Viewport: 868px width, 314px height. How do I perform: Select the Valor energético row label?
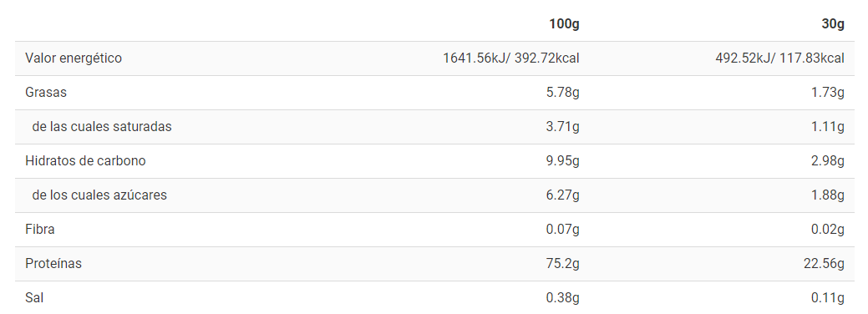(74, 58)
